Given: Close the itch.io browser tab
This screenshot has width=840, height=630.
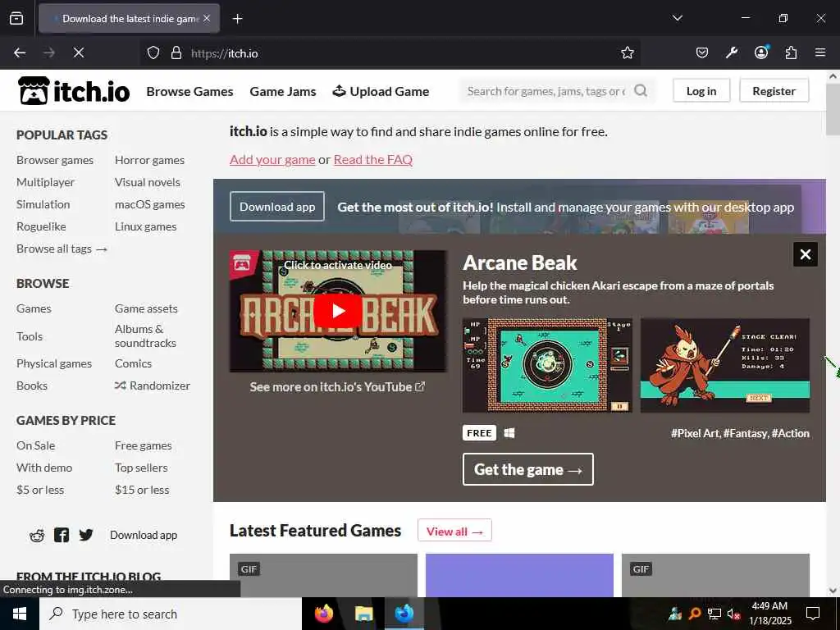Looking at the screenshot, I should (x=207, y=18).
